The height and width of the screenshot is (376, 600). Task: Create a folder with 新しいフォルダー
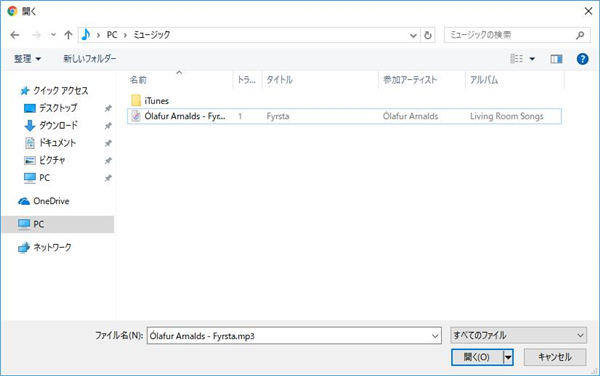tap(90, 59)
